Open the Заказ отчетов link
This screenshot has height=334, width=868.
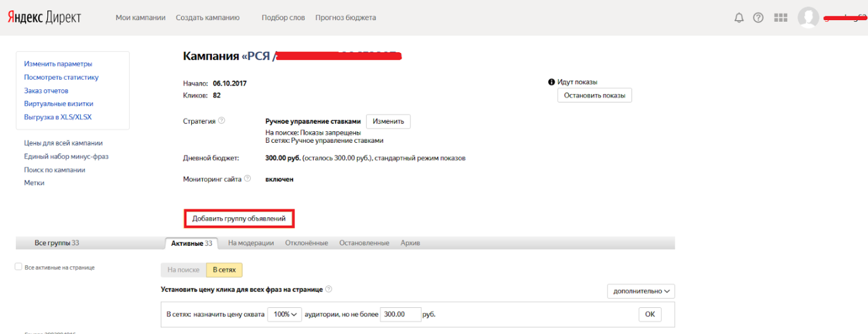tap(46, 90)
